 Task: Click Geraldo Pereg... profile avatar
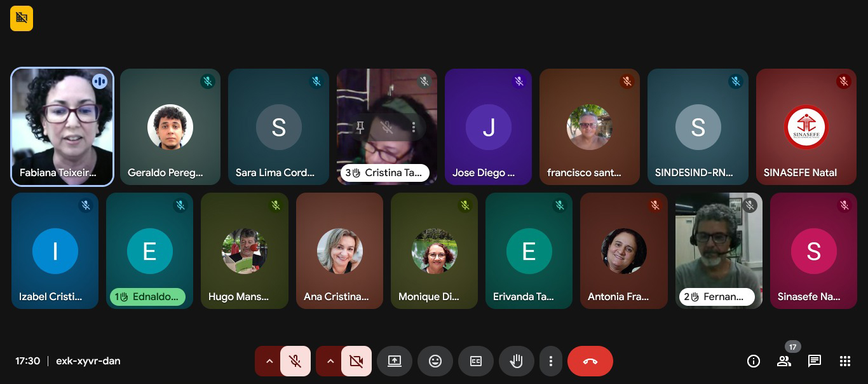point(170,127)
